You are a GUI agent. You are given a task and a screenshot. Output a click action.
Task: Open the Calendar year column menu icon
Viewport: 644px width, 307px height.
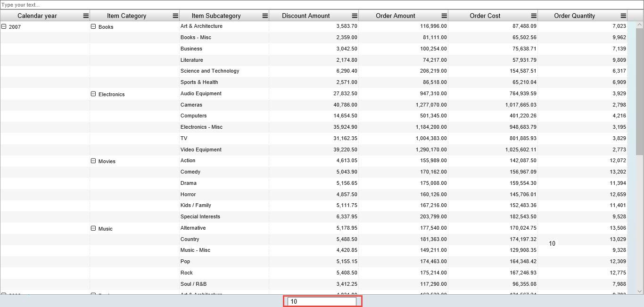86,16
